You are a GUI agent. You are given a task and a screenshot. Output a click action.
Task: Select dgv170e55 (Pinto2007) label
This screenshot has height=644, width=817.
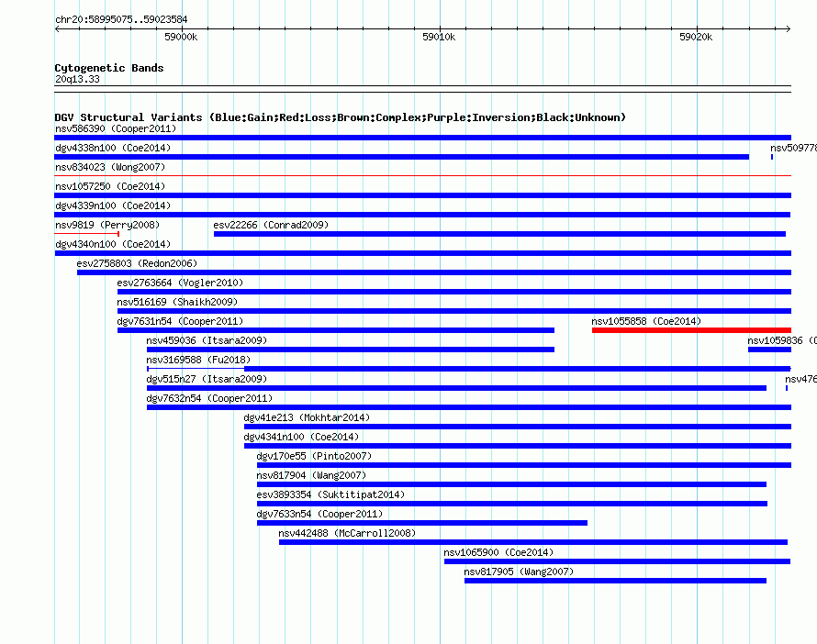314,456
